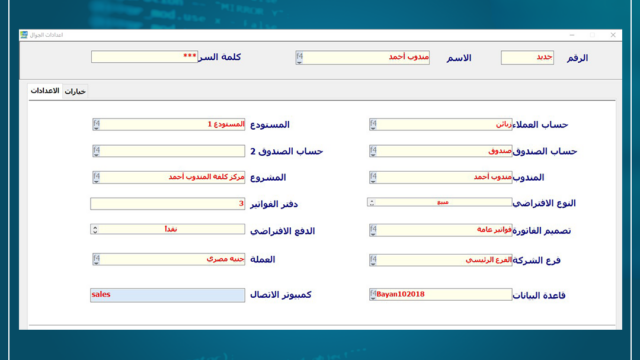The height and width of the screenshot is (360, 640).
Task: Click the كلمة السر password field
Action: click(x=144, y=56)
